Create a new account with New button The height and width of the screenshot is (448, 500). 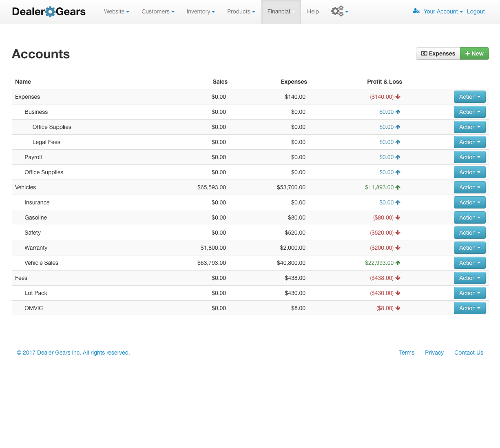pos(474,53)
